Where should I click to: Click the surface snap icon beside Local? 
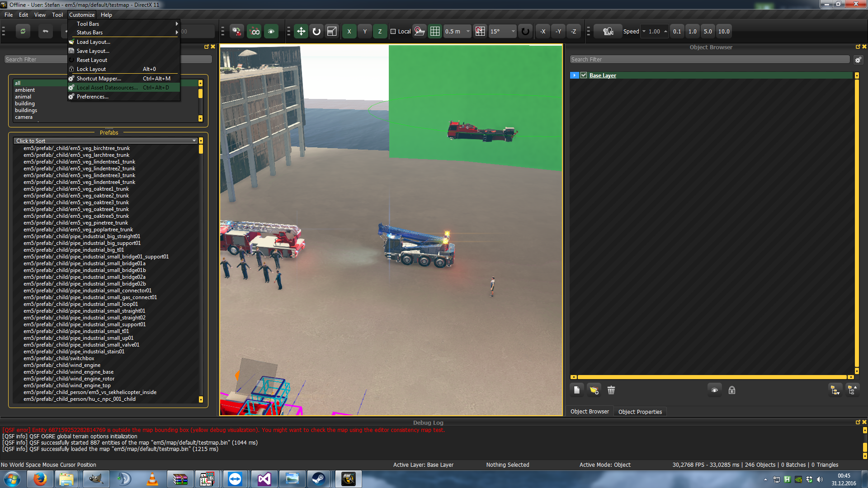click(x=420, y=31)
